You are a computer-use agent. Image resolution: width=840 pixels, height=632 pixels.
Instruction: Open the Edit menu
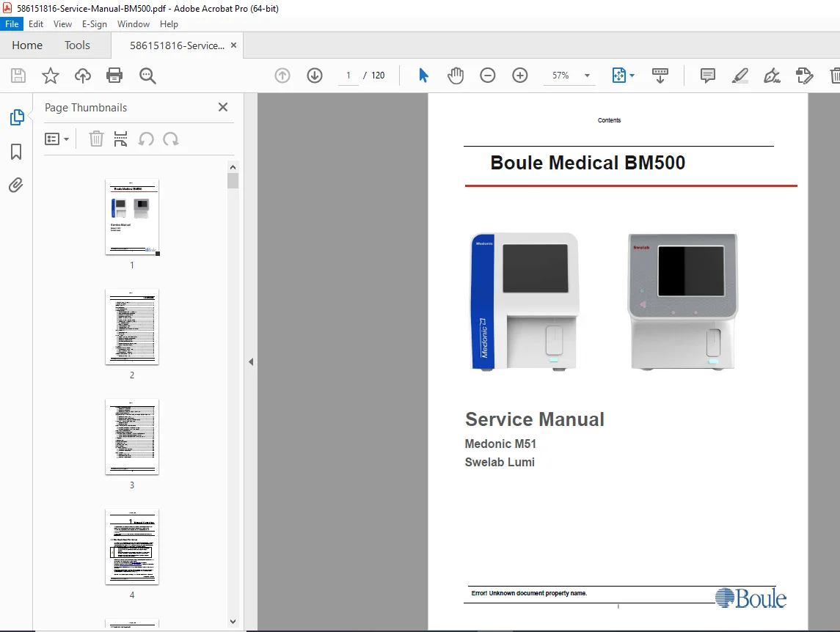(36, 24)
